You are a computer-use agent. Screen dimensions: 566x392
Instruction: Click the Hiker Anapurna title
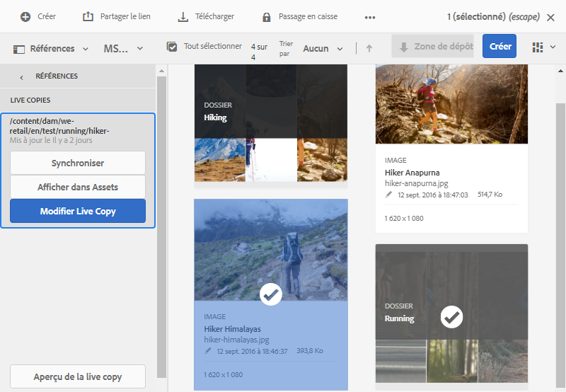[x=412, y=173]
